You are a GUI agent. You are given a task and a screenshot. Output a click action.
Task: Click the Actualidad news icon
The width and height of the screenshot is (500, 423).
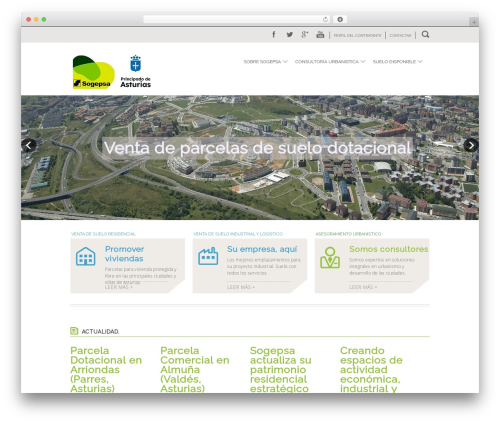[74, 331]
